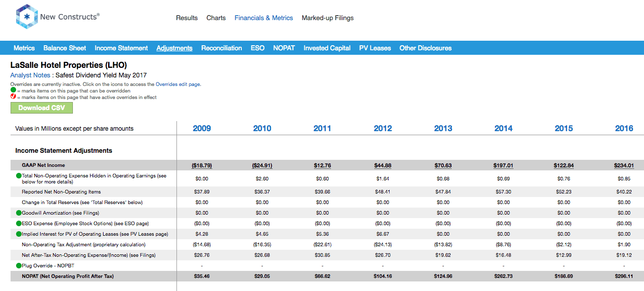Viewport: 644px width, 291px height.
Task: Click 2010 GAAP Net Income value ($24.91)
Action: (262, 165)
